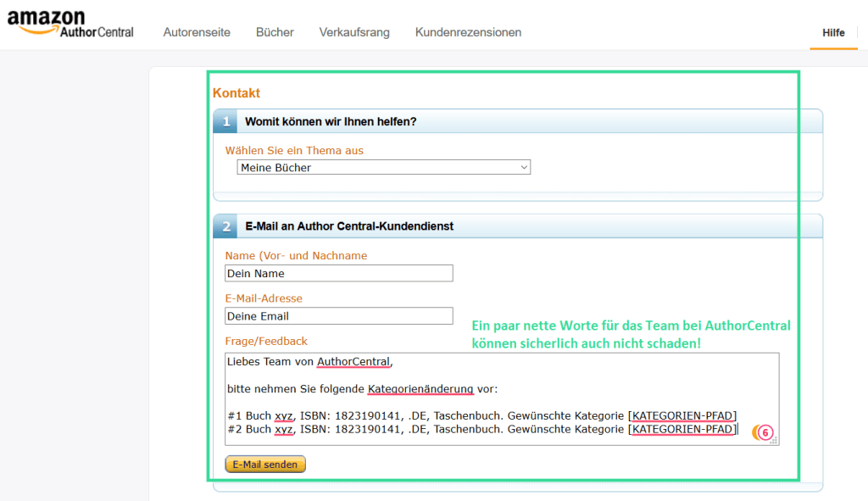Click the E-Mail senden button
This screenshot has height=501, width=868.
[x=265, y=464]
